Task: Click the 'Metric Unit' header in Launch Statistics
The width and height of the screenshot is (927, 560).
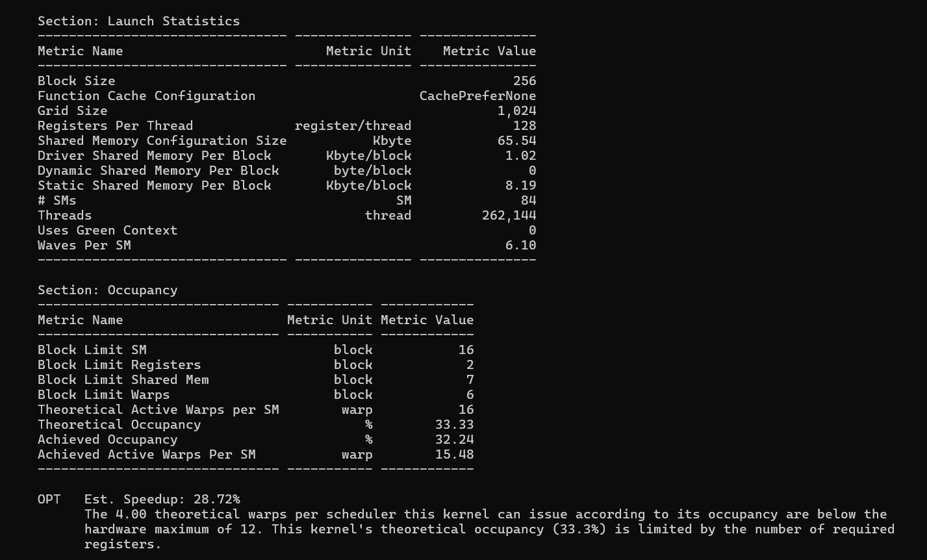Action: tap(368, 51)
